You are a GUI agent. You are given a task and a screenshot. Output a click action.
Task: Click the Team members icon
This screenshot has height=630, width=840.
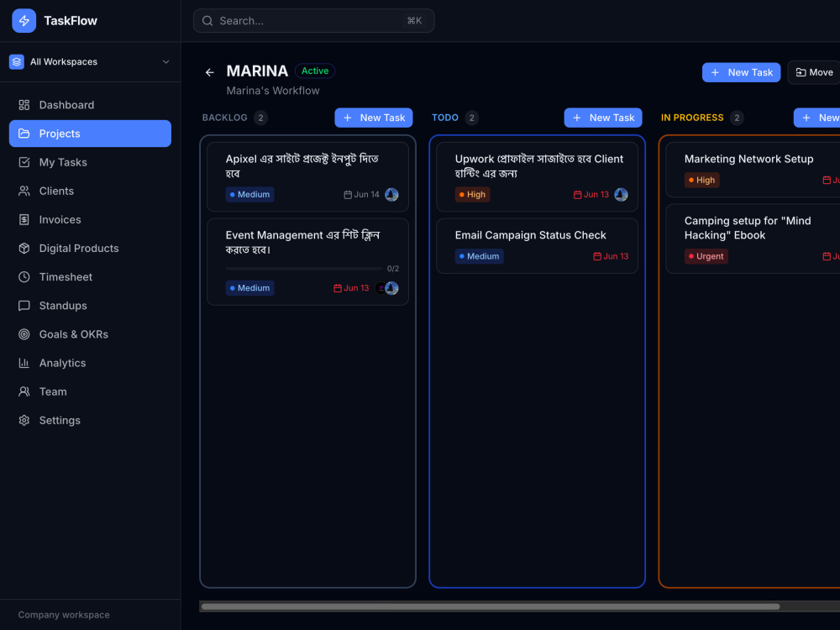pos(24,391)
